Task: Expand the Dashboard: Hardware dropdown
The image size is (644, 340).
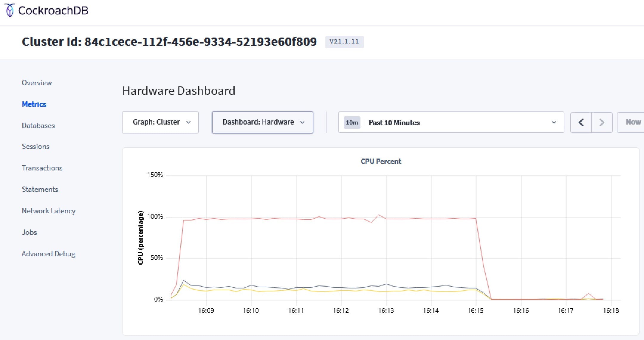Action: click(262, 122)
